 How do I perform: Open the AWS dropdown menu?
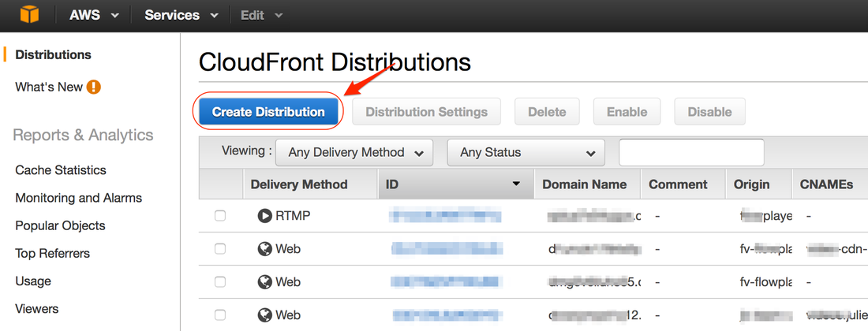click(x=94, y=16)
